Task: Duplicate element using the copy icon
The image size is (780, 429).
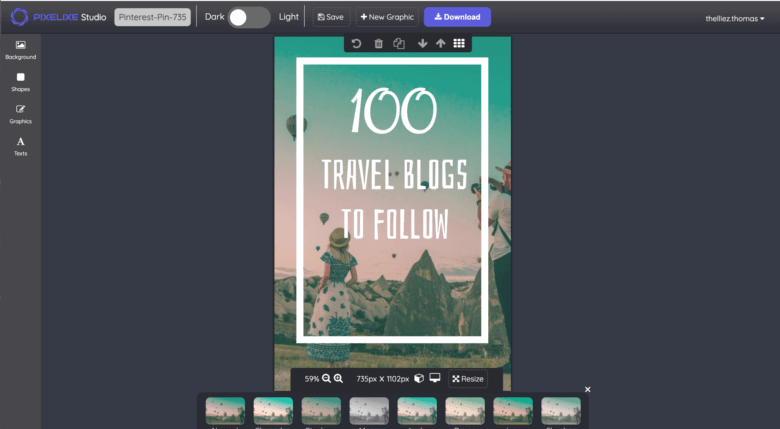Action: pyautogui.click(x=399, y=44)
